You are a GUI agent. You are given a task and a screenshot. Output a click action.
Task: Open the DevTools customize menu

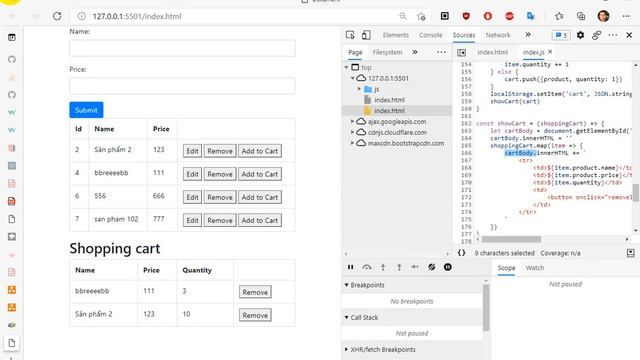coord(613,35)
